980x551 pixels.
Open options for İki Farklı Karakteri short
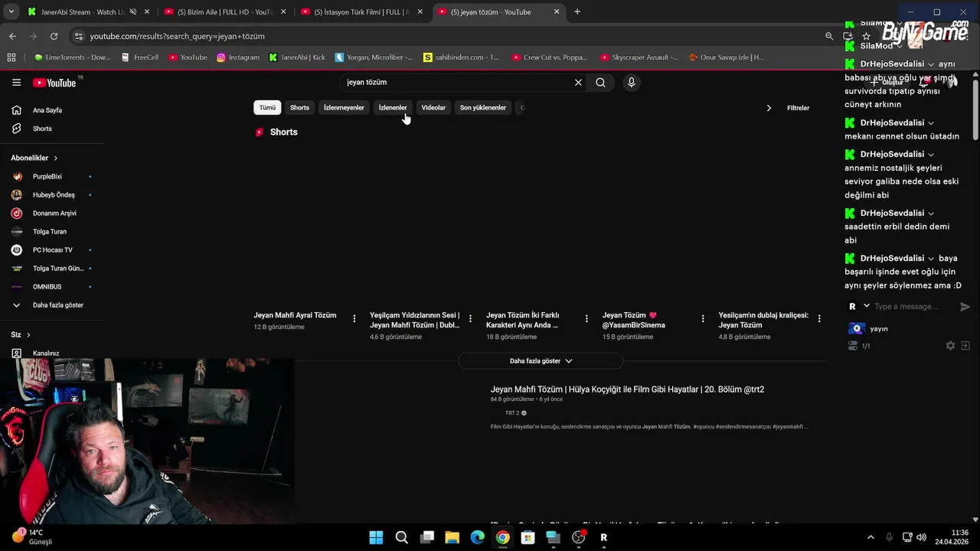click(x=586, y=318)
